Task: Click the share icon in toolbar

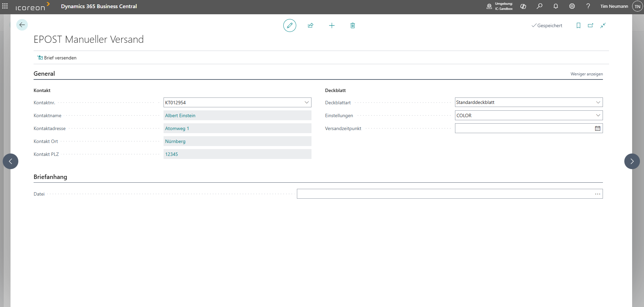Action: pyautogui.click(x=310, y=25)
